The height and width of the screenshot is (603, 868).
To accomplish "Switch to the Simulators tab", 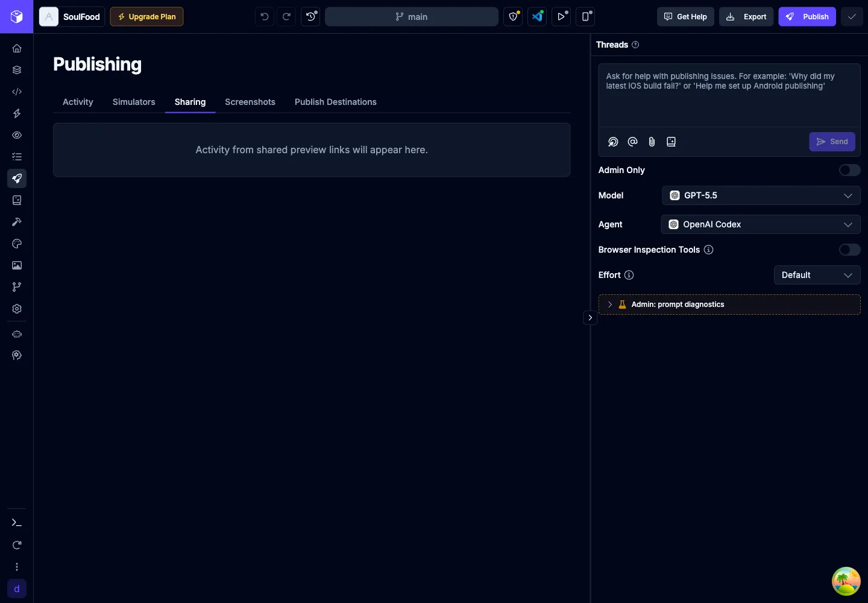I will coord(134,102).
